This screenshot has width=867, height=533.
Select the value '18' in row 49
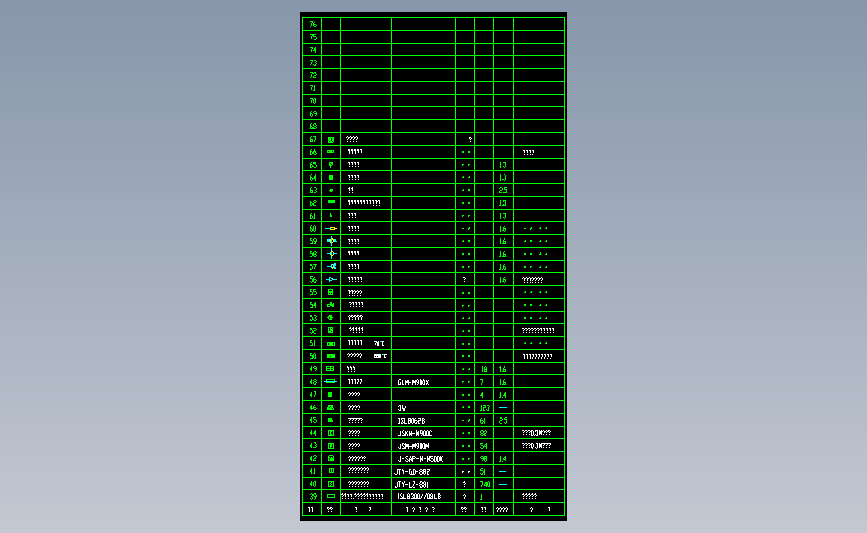[x=484, y=369]
